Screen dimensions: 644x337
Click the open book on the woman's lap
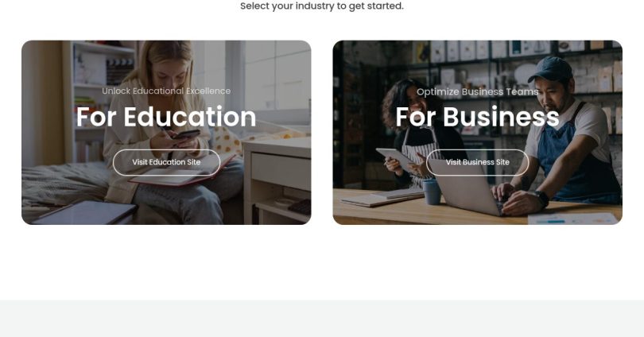coord(180,172)
